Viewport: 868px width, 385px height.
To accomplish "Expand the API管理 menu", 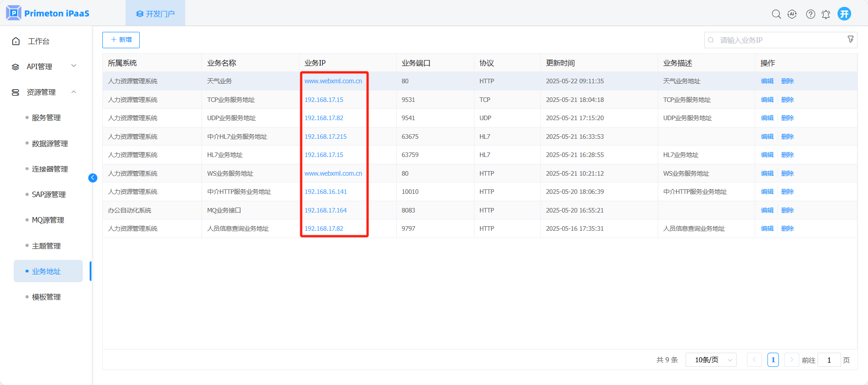I will [44, 66].
